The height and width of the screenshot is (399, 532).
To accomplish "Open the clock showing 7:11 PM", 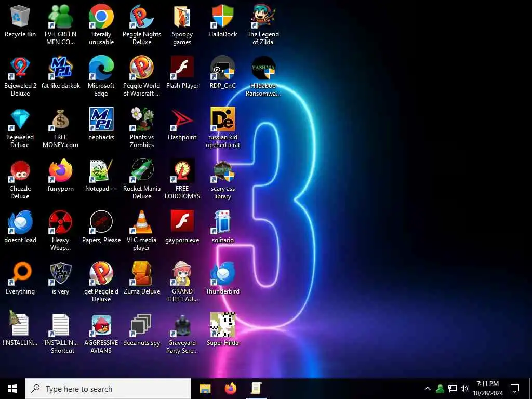I will click(x=487, y=389).
